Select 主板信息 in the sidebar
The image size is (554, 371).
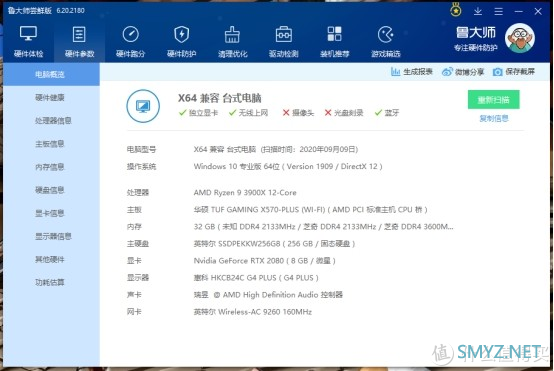pos(51,144)
